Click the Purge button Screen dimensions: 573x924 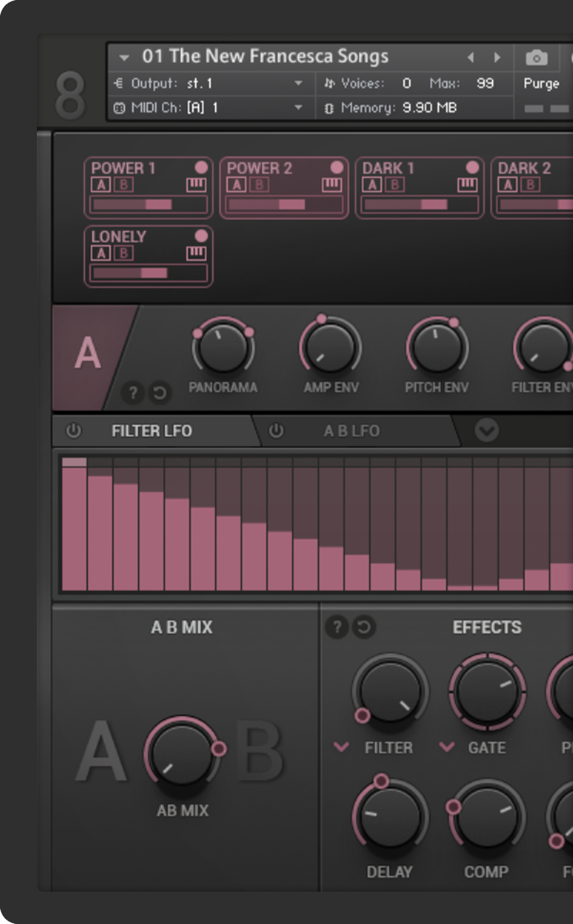541,83
